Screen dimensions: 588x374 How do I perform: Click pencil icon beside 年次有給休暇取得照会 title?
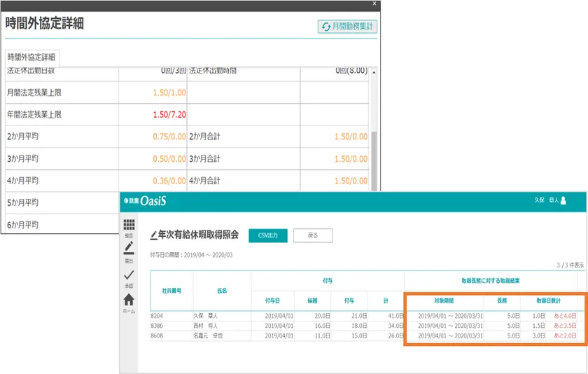coord(154,235)
